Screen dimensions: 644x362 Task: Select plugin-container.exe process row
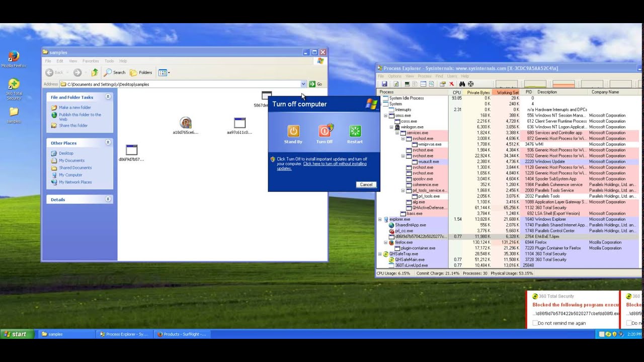pos(508,248)
